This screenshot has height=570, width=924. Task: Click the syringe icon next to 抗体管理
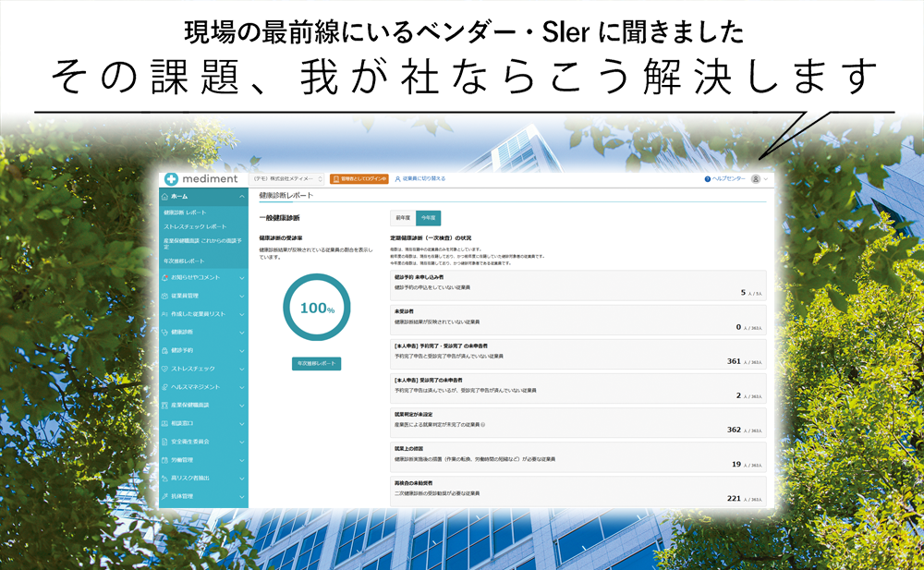[165, 496]
